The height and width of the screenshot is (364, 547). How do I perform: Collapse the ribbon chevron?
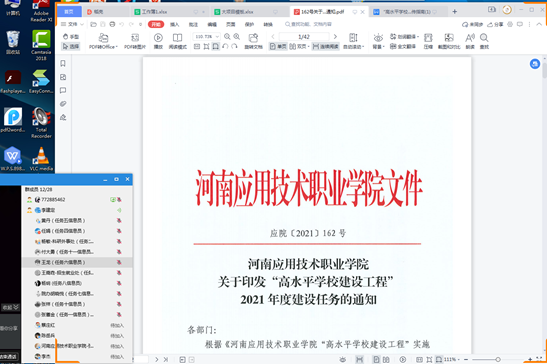(x=539, y=24)
